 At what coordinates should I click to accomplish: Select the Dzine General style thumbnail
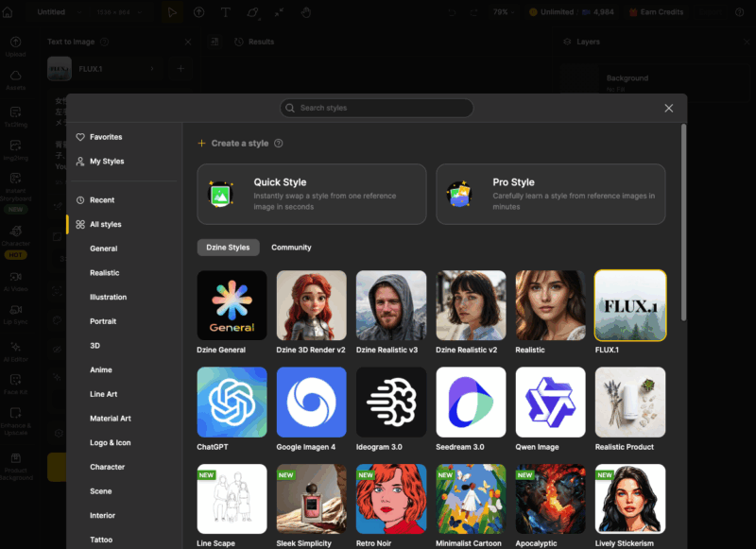[232, 305]
